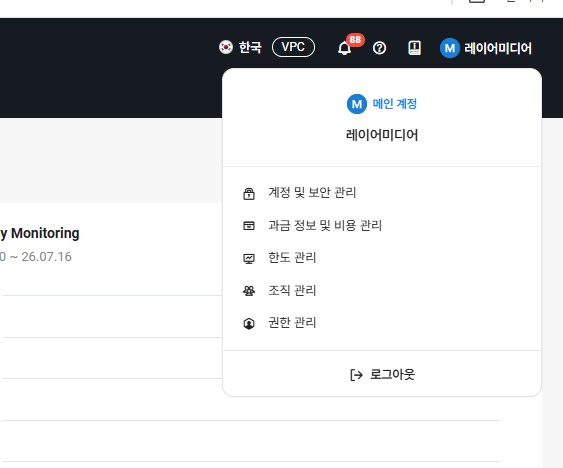The width and height of the screenshot is (563, 468).
Task: Click the shield user icon for 권한 관리
Action: click(x=249, y=324)
